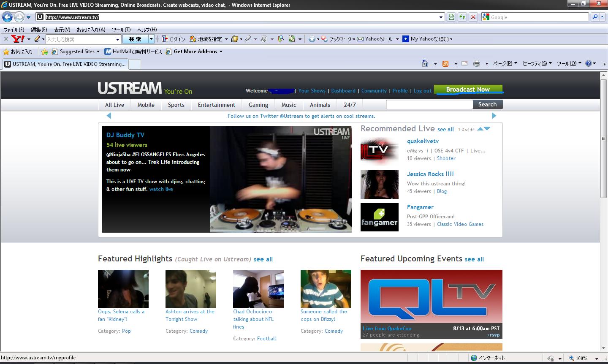
Task: Open the Fangamer channel thumbnail
Action: (x=380, y=217)
